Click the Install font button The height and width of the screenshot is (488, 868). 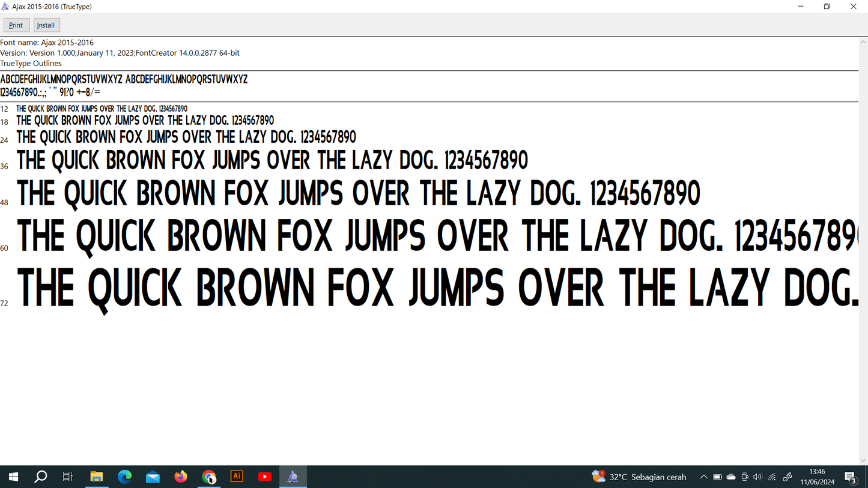click(46, 25)
